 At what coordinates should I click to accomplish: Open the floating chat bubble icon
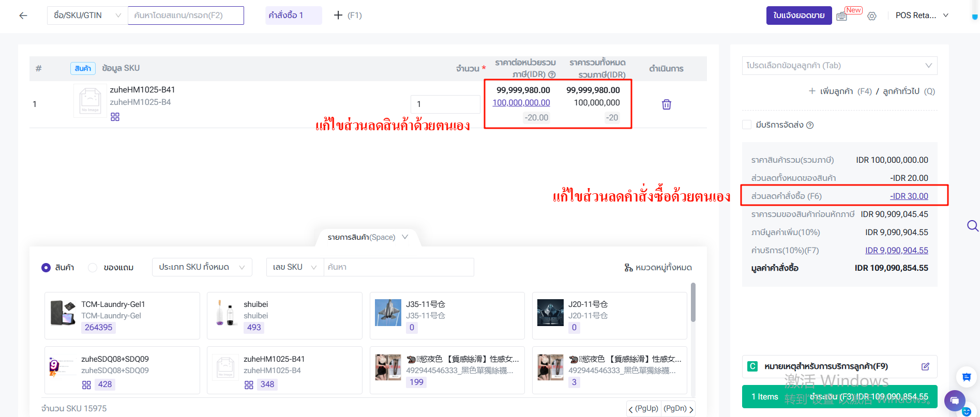coord(955,400)
